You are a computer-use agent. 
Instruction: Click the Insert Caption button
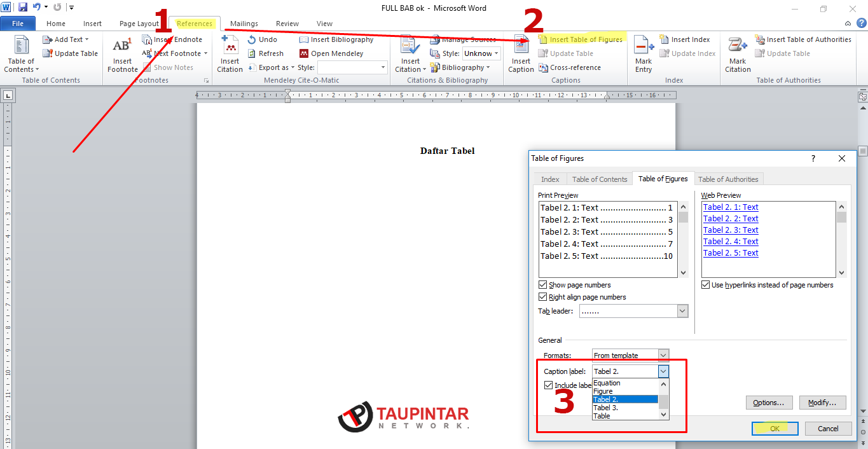click(x=521, y=54)
